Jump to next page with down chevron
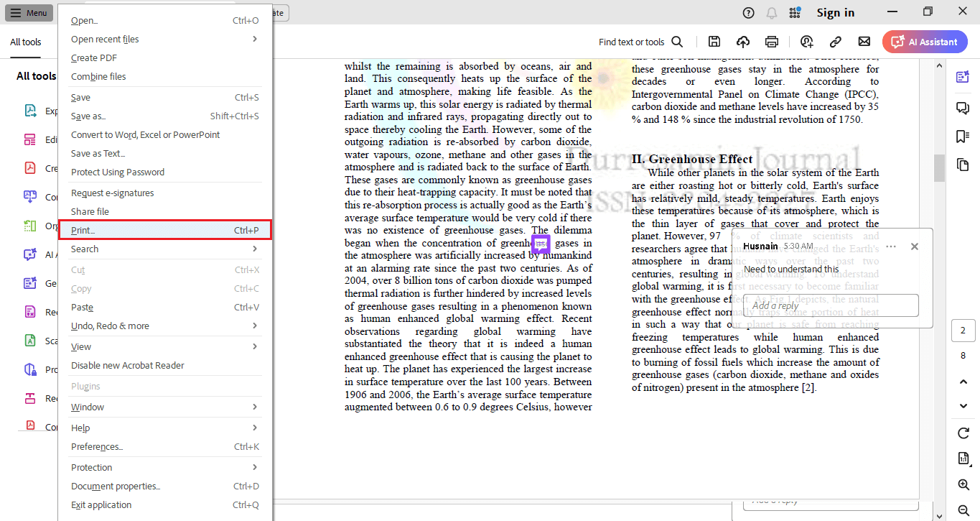 click(x=963, y=406)
